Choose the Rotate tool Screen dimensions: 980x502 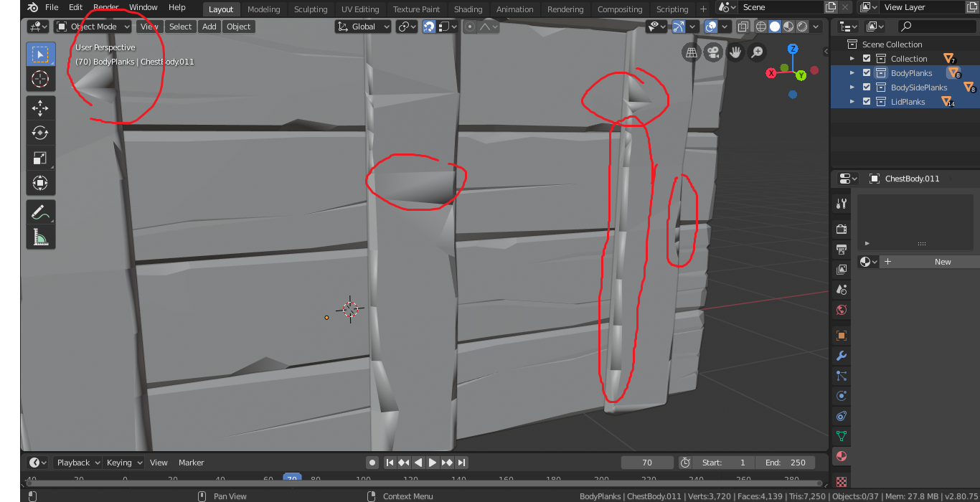[40, 133]
